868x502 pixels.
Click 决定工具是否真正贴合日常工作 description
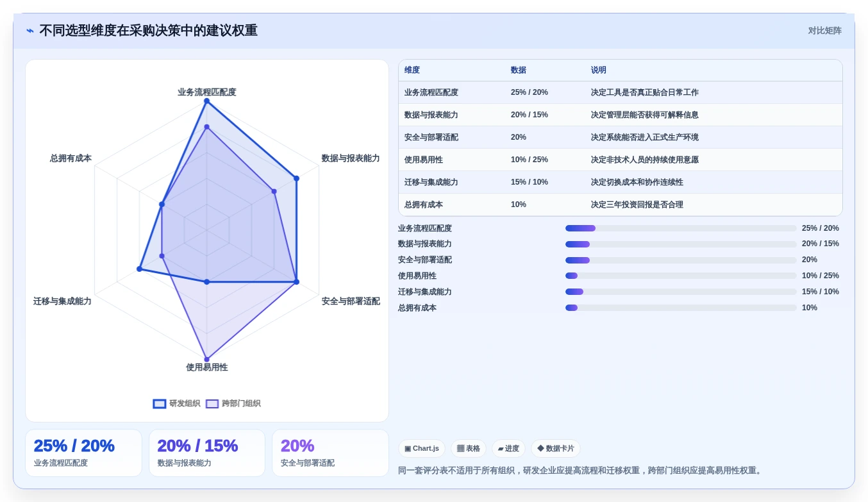click(x=645, y=92)
